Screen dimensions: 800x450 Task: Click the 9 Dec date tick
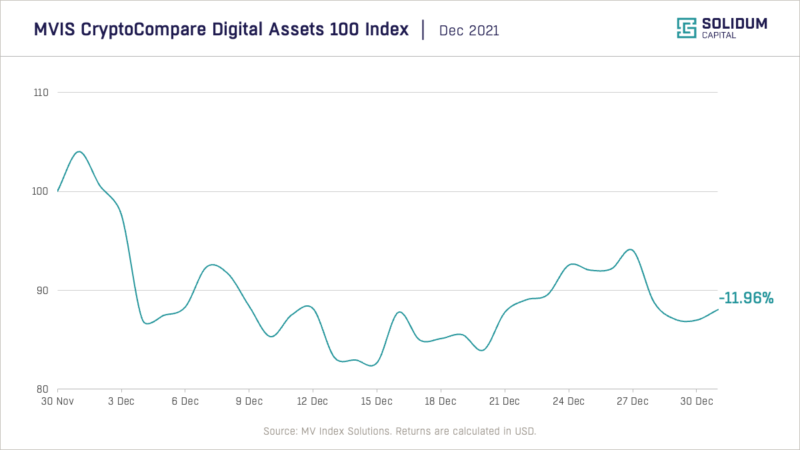tap(249, 400)
